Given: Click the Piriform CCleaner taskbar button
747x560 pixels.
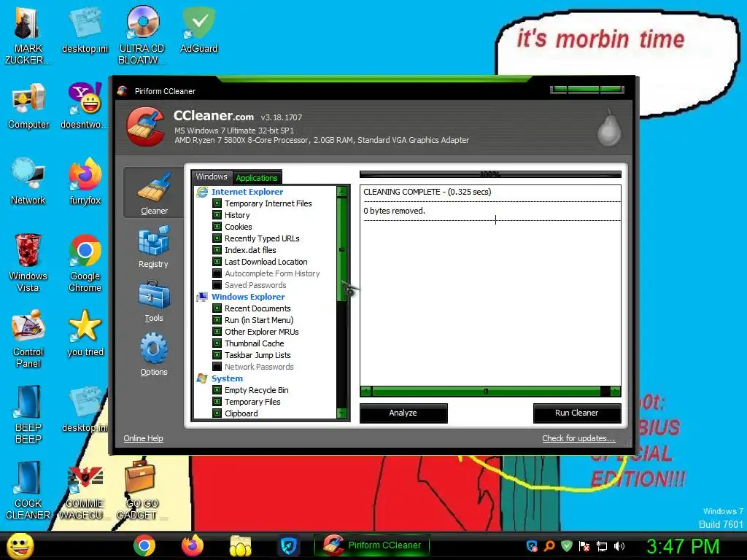Looking at the screenshot, I should click(x=372, y=545).
